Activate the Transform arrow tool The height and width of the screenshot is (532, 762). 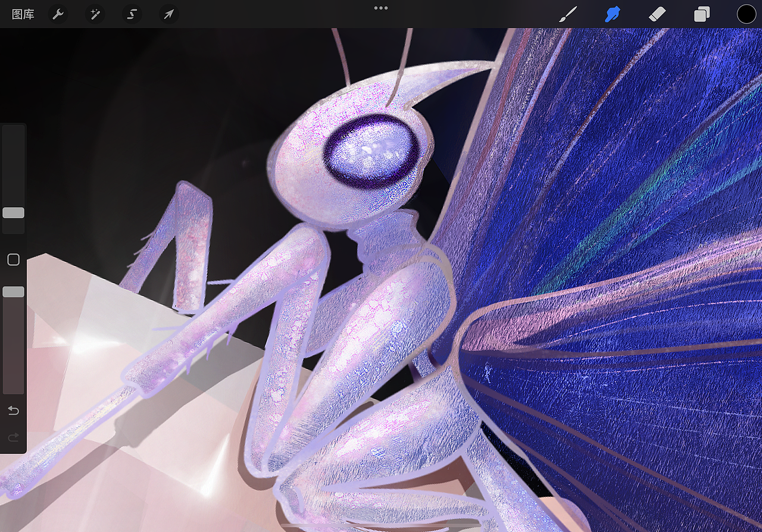click(168, 14)
